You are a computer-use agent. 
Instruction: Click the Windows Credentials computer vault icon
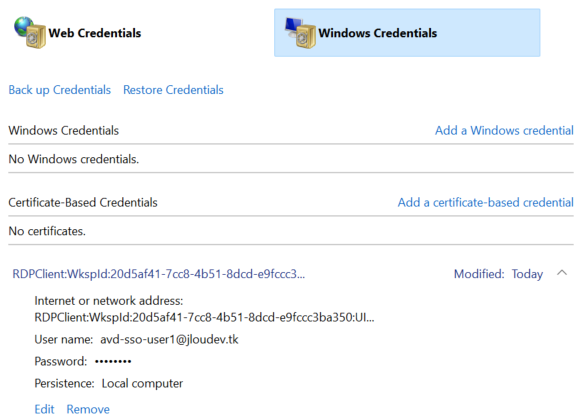pyautogui.click(x=300, y=33)
